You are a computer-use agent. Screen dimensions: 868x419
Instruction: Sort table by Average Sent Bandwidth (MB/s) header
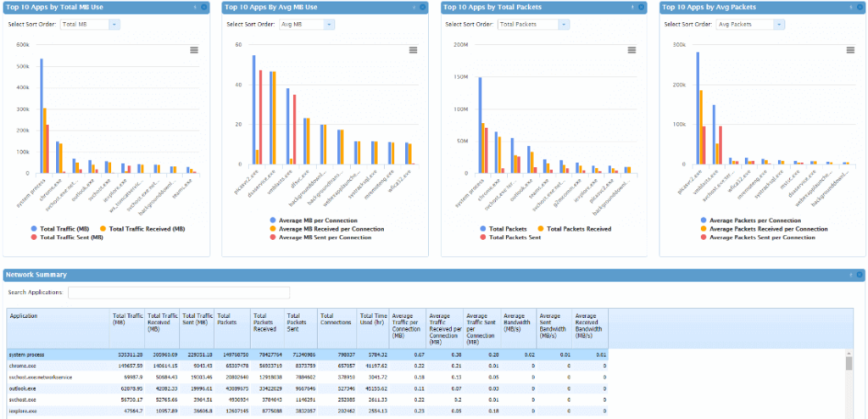(554, 328)
